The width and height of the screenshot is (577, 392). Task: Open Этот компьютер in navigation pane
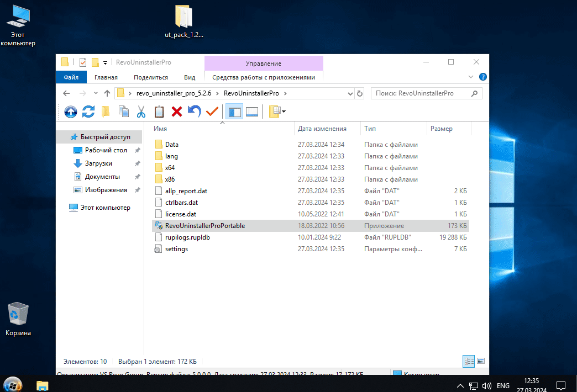pos(99,208)
